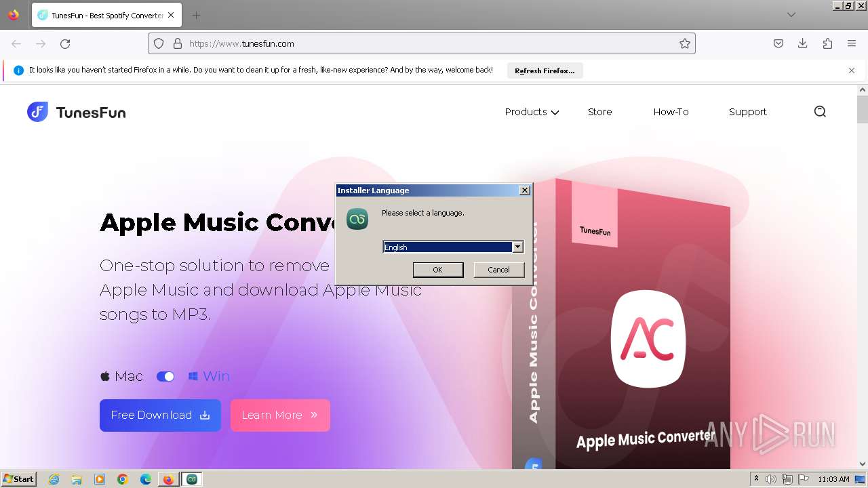Click the tracking protection shield icon
The image size is (868, 488).
(159, 43)
